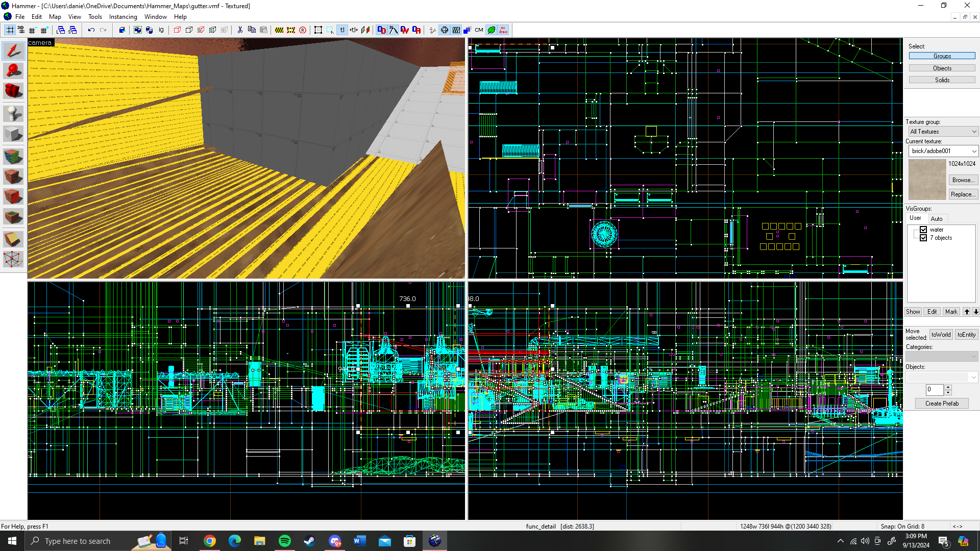Open Steam from the taskbar

click(309, 541)
